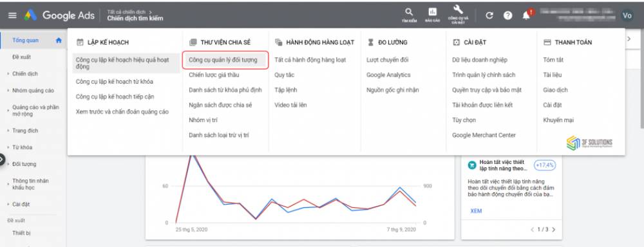
Task: Go to next recommendation card arrow
Action: (x=554, y=230)
